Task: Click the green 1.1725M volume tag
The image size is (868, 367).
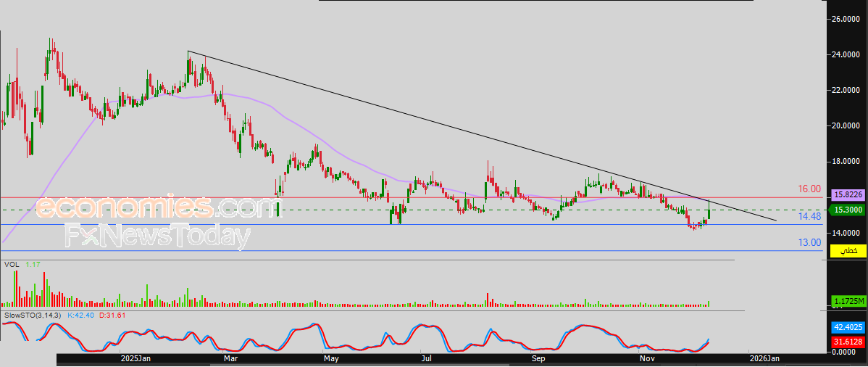Action: tap(847, 300)
